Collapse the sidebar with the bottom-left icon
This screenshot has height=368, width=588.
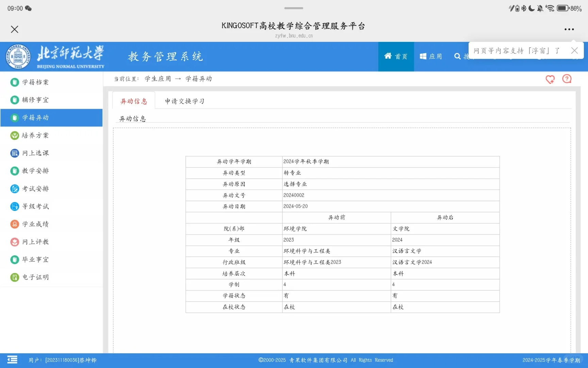tap(12, 359)
